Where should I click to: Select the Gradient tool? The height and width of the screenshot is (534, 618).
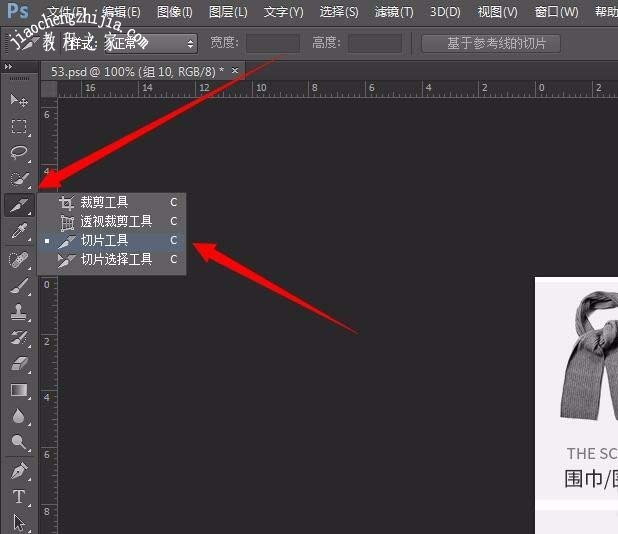coord(19,390)
